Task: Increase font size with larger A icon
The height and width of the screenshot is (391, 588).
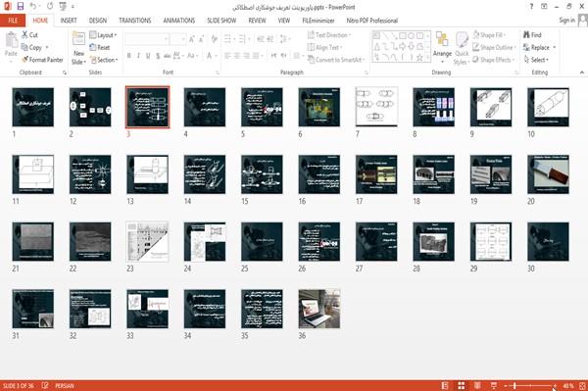Action: tap(192, 39)
